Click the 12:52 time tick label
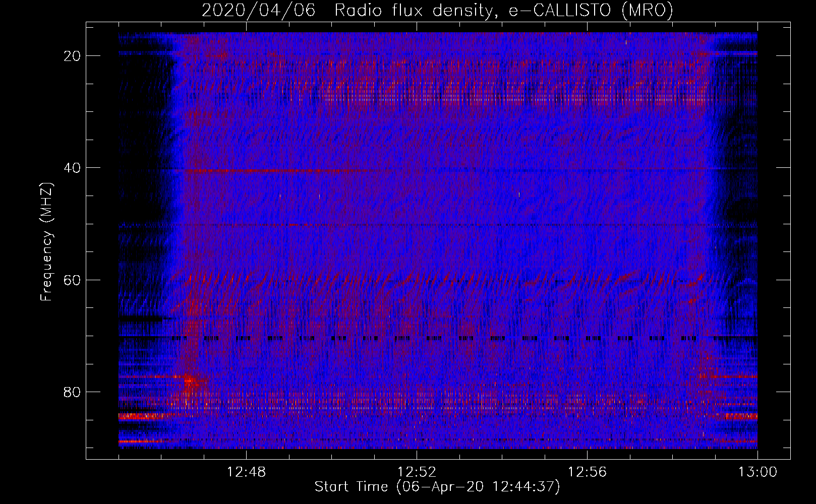 (x=417, y=472)
